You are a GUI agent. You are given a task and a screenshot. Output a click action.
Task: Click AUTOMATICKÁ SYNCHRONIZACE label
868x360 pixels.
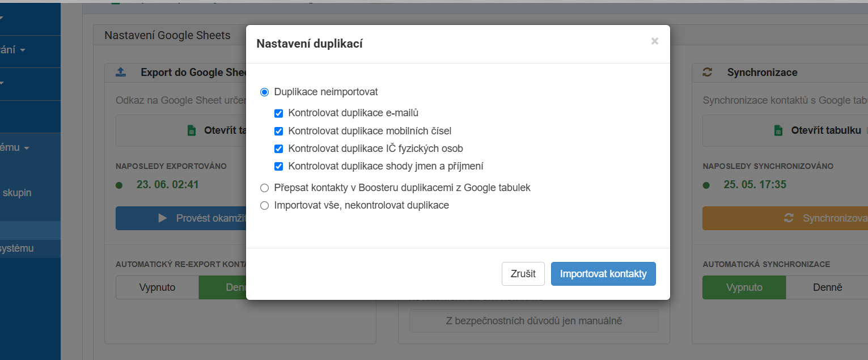tap(766, 264)
